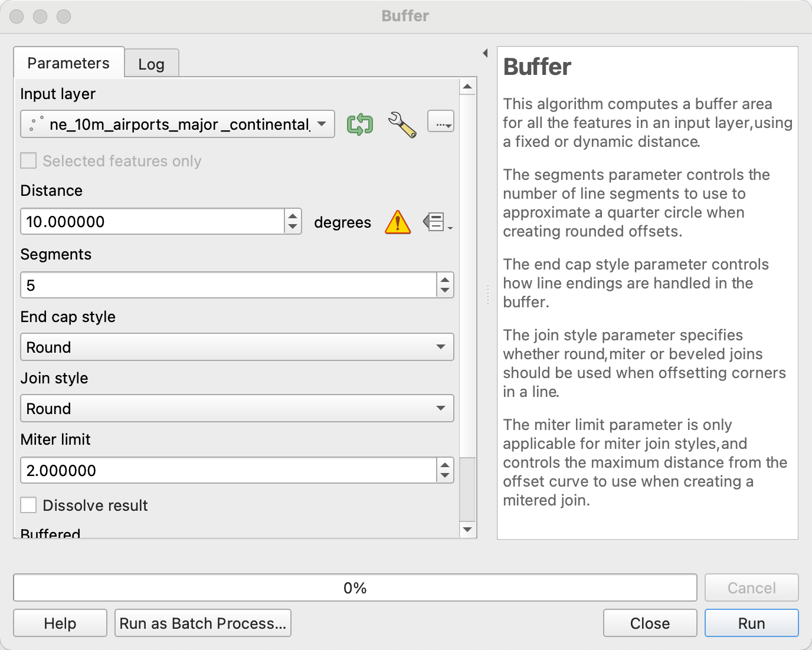
Task: Select the Parameters tab
Action: tap(68, 63)
